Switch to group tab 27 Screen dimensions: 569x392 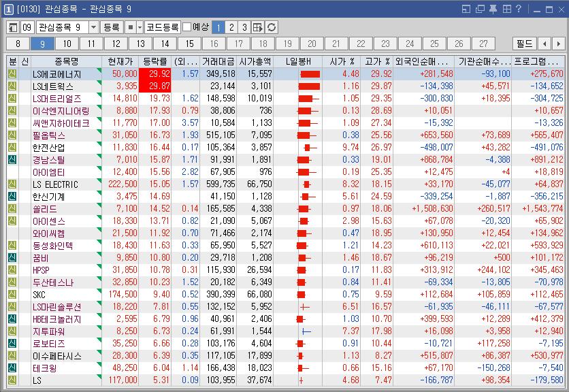(x=484, y=44)
